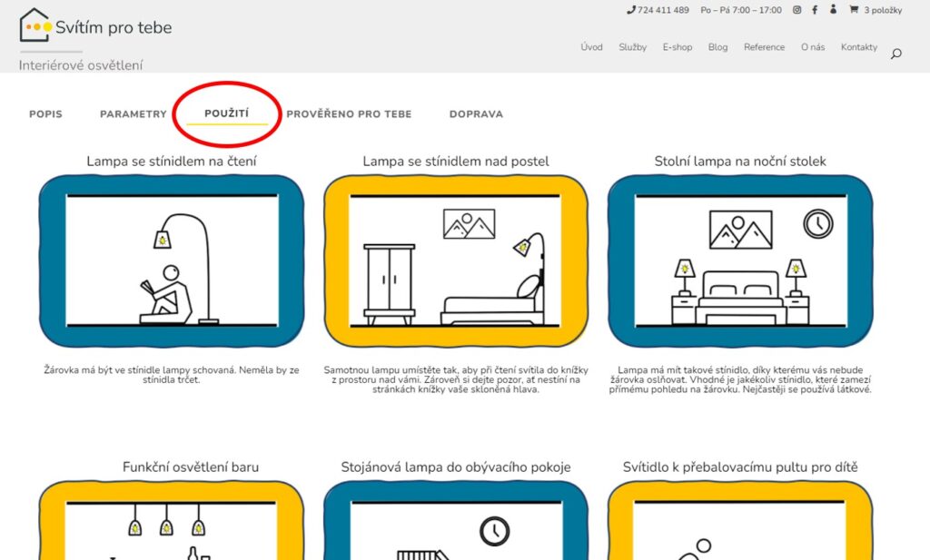Go to E-shop in navigation menu
The height and width of the screenshot is (560, 930).
[677, 47]
